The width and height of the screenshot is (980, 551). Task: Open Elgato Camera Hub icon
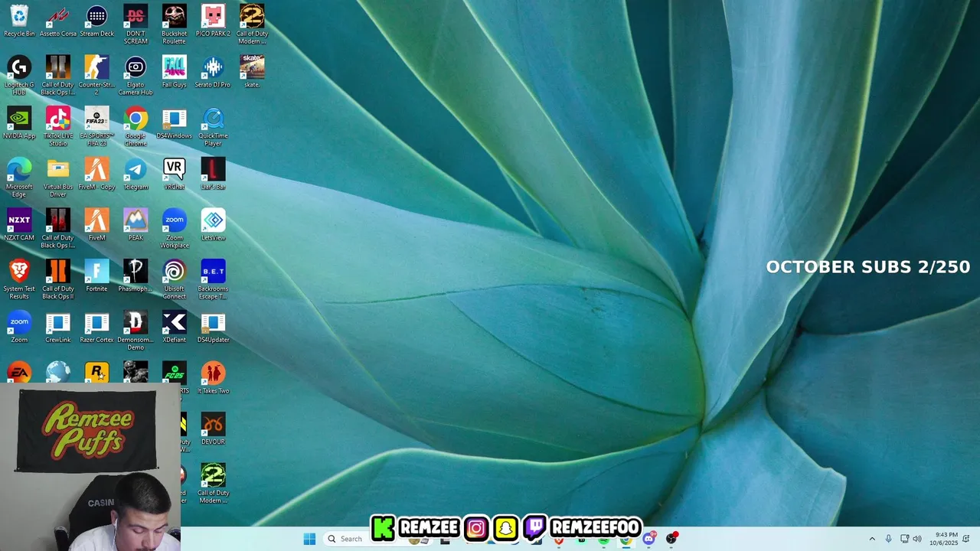pyautogui.click(x=136, y=75)
